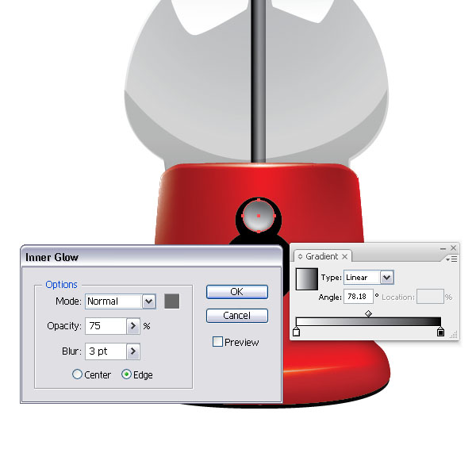This screenshot has height=476, width=476.
Task: Click the Inner Glow dialog title bar
Action: point(152,257)
